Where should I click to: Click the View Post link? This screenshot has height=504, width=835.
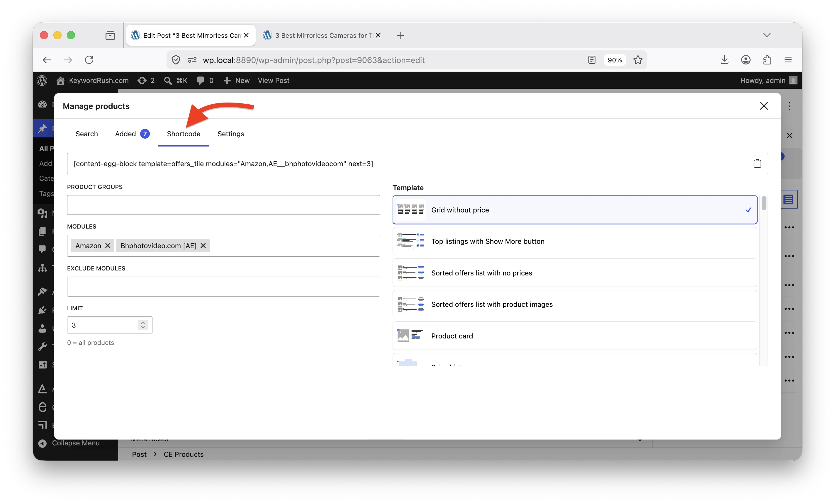point(274,80)
